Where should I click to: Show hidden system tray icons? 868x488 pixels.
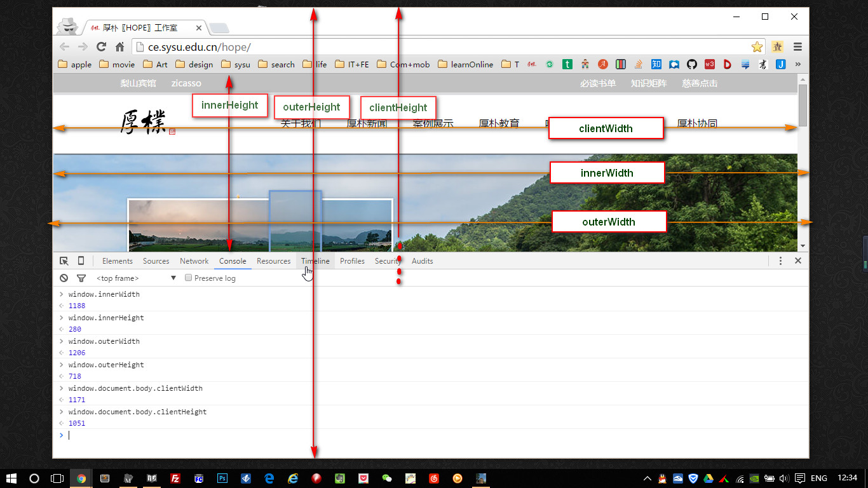pyautogui.click(x=648, y=478)
